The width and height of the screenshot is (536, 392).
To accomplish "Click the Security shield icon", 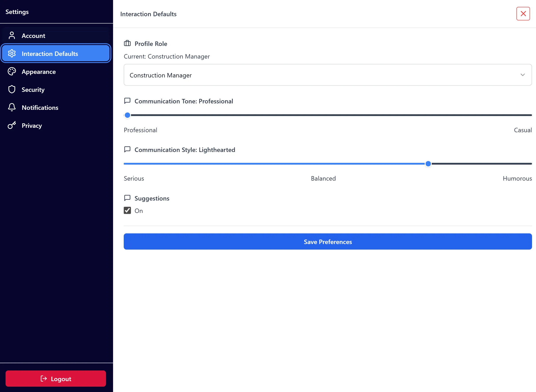I will point(12,89).
